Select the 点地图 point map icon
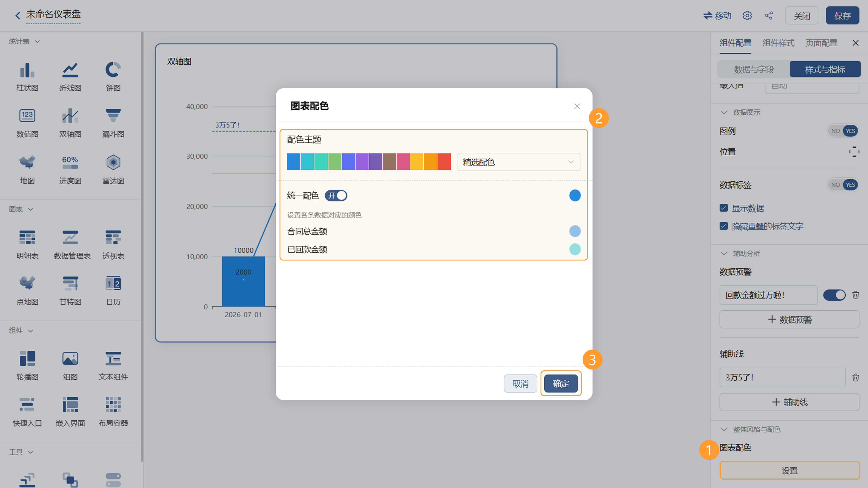The height and width of the screenshot is (488, 868). point(27,283)
